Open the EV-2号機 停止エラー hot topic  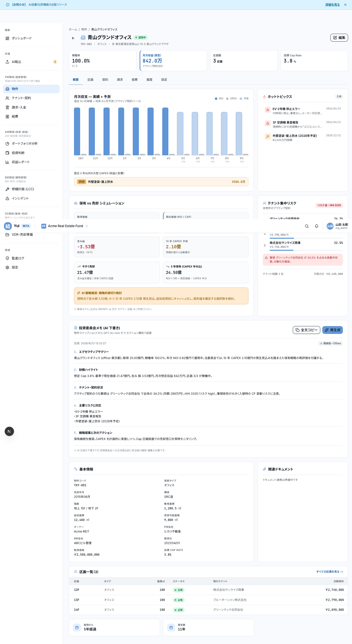tap(303, 111)
